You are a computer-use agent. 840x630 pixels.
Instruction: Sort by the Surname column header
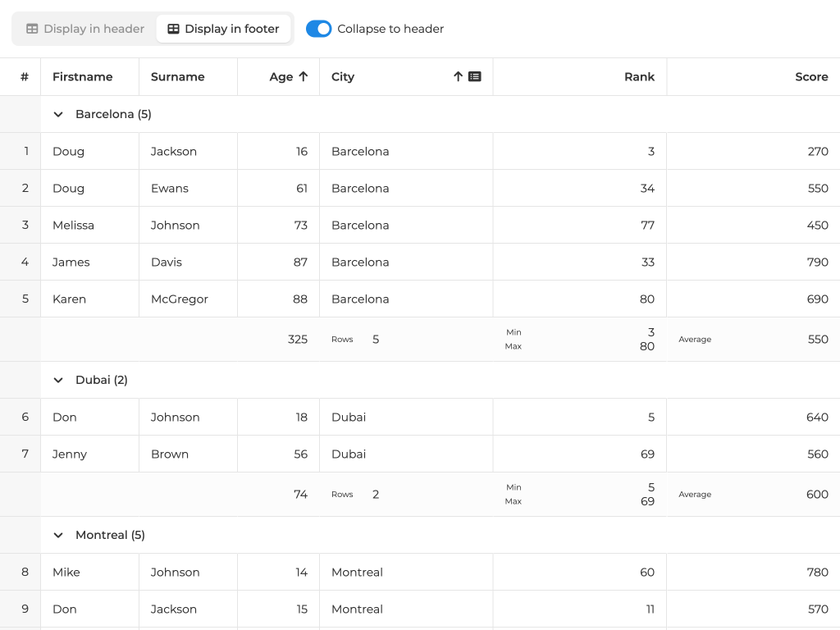coord(177,76)
